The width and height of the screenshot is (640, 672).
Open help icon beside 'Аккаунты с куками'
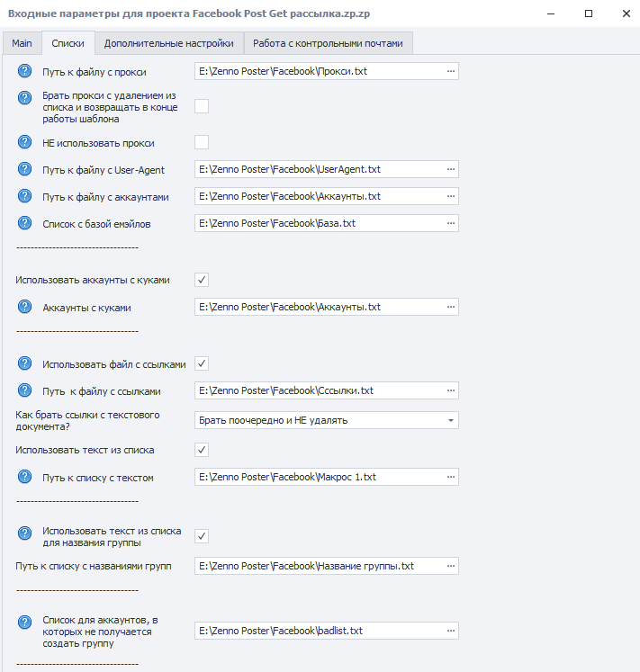tap(24, 307)
